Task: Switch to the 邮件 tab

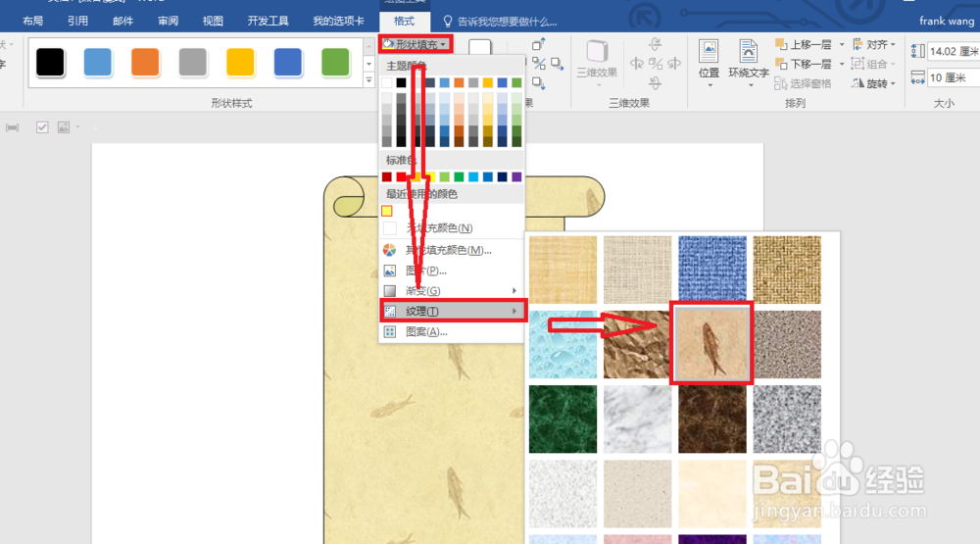Action: (x=122, y=22)
